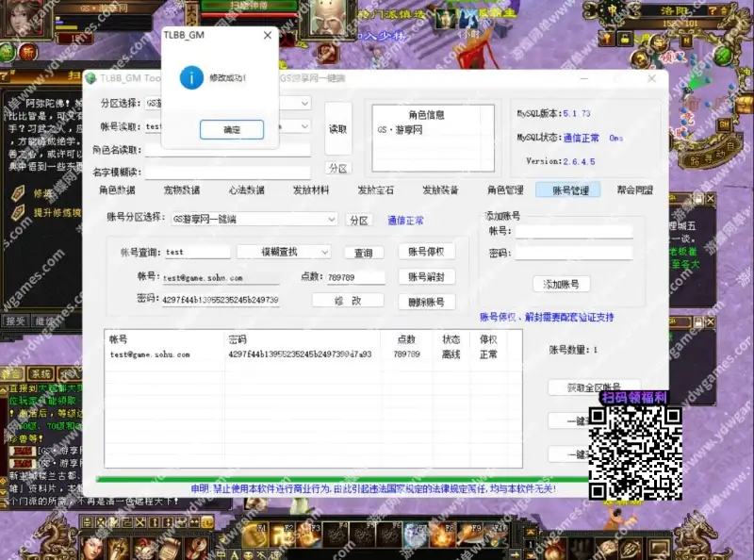
Task: Click the green round button on minimap
Action: click(723, 57)
